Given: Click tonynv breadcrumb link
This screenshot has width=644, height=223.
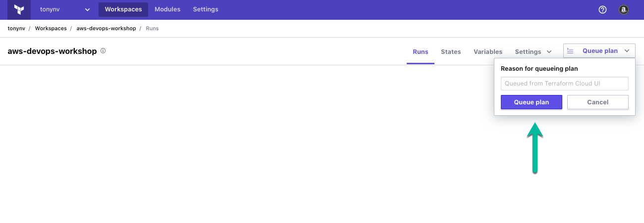Looking at the screenshot, I should (16, 28).
